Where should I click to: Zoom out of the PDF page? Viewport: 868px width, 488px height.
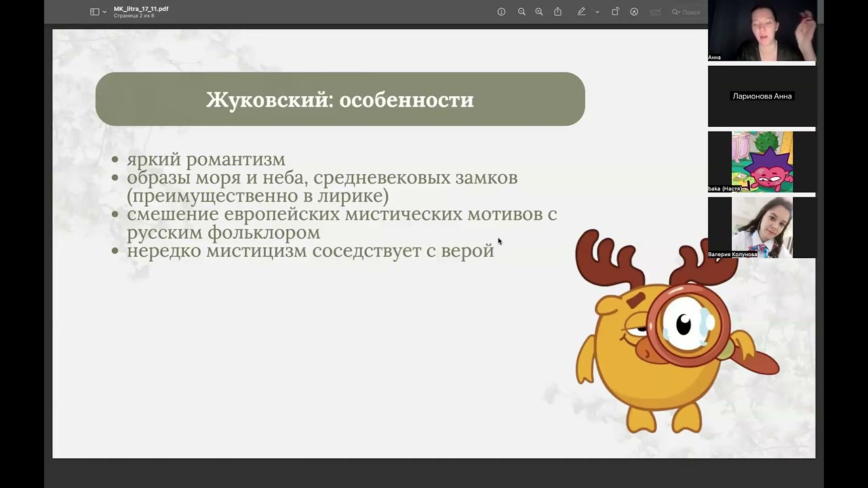pos(521,12)
